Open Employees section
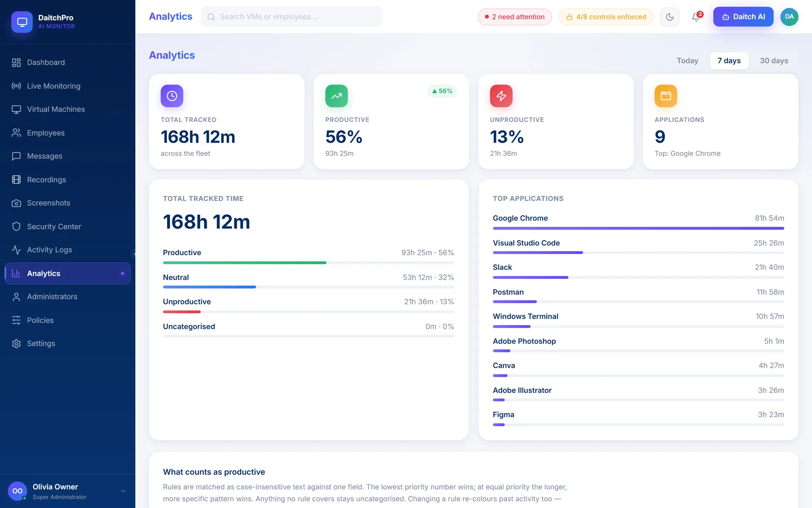812x508 pixels. point(67,133)
